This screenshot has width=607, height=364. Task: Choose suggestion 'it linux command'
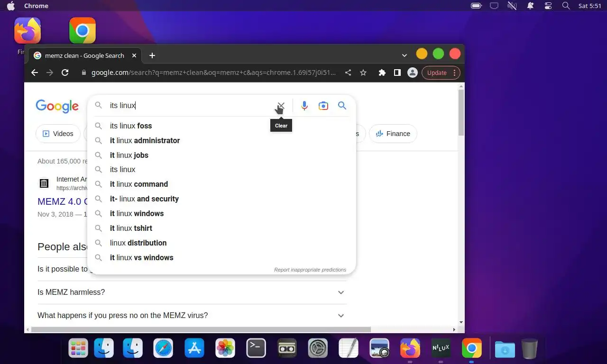221,184
